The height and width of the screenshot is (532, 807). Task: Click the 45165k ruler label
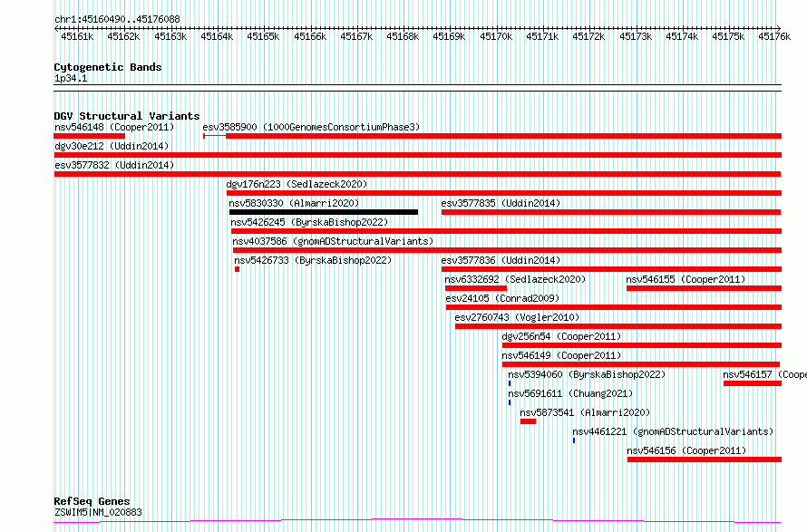pos(263,36)
